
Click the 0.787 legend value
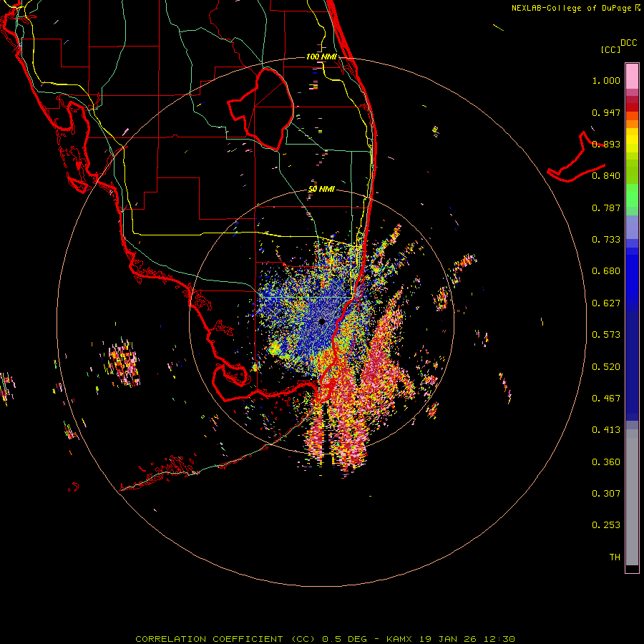point(606,208)
